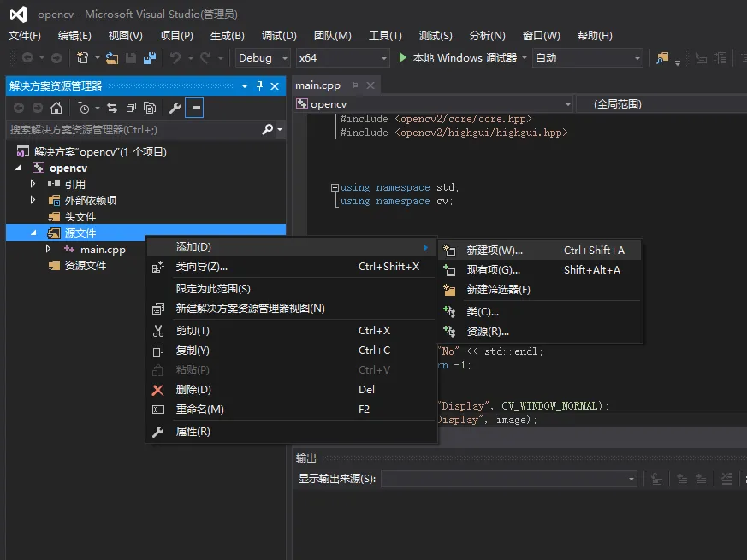Toggle pin on main.cpp tab
Viewport: 747px width, 560px height.
354,85
